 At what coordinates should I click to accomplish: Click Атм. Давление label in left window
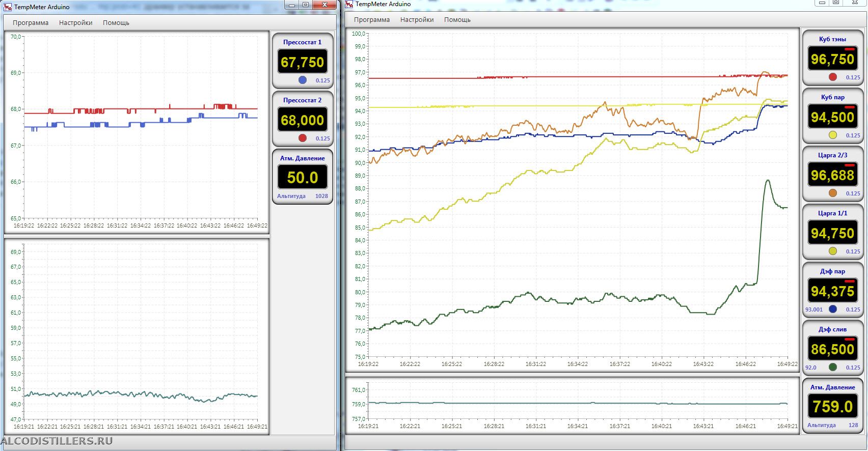coord(303,158)
